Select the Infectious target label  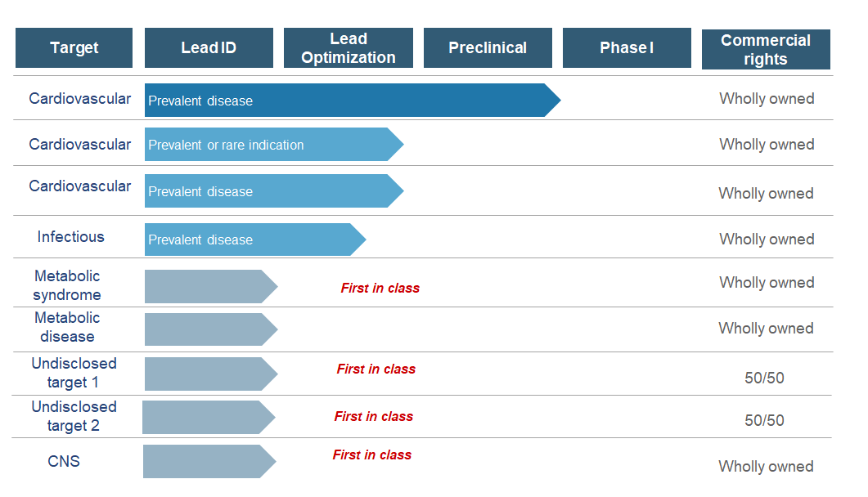click(x=71, y=237)
